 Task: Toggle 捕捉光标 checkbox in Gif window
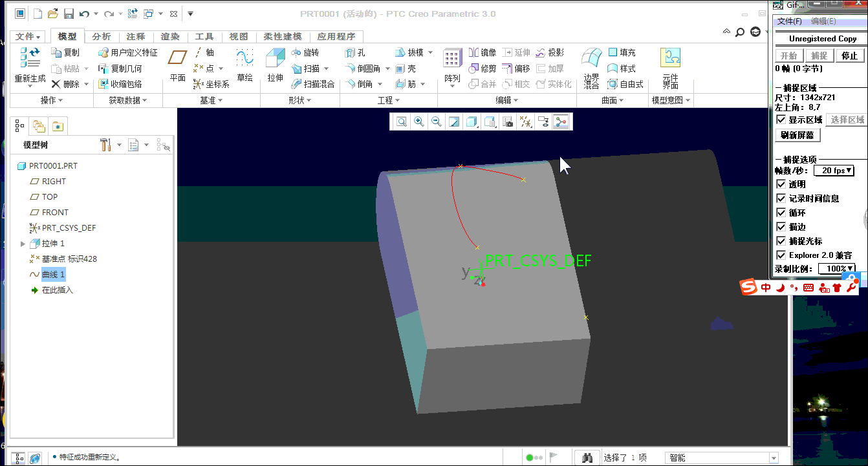(x=781, y=241)
